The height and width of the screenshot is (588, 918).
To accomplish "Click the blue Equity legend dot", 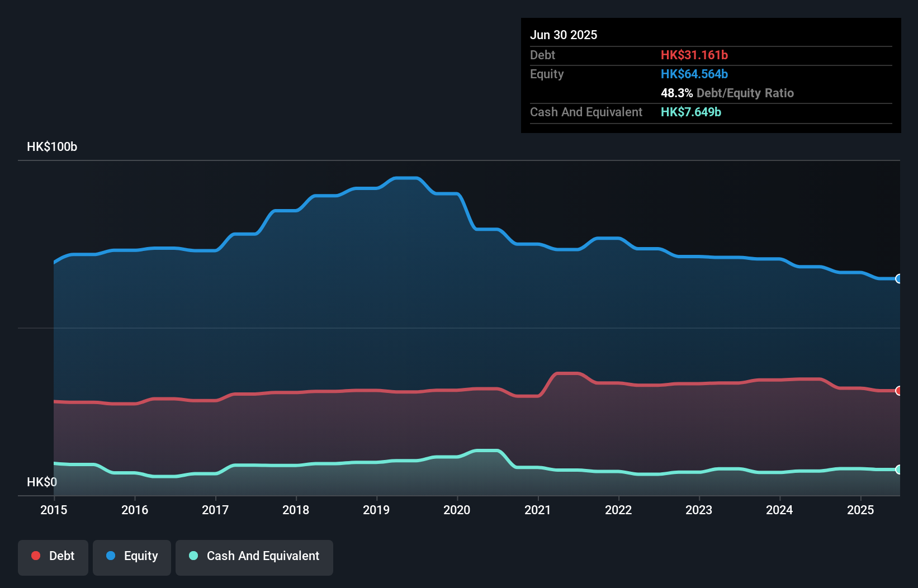I will [x=111, y=556].
